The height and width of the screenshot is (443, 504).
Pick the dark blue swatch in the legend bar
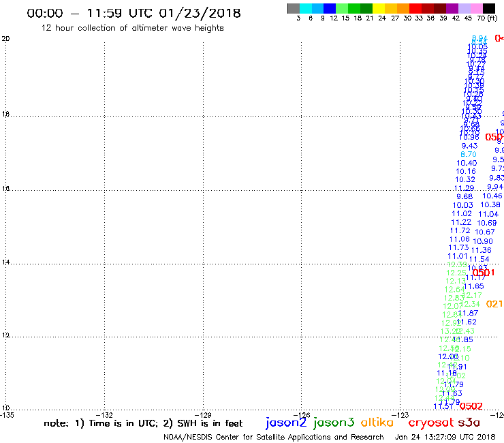click(330, 8)
